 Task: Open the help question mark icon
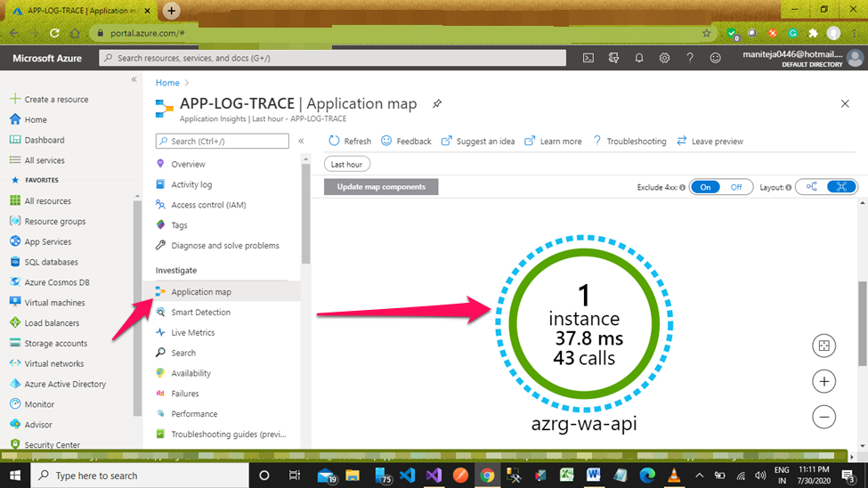tap(690, 58)
